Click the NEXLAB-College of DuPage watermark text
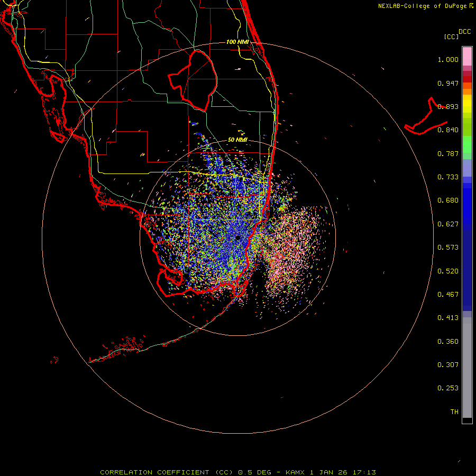The width and height of the screenshot is (476, 476). 422,6
